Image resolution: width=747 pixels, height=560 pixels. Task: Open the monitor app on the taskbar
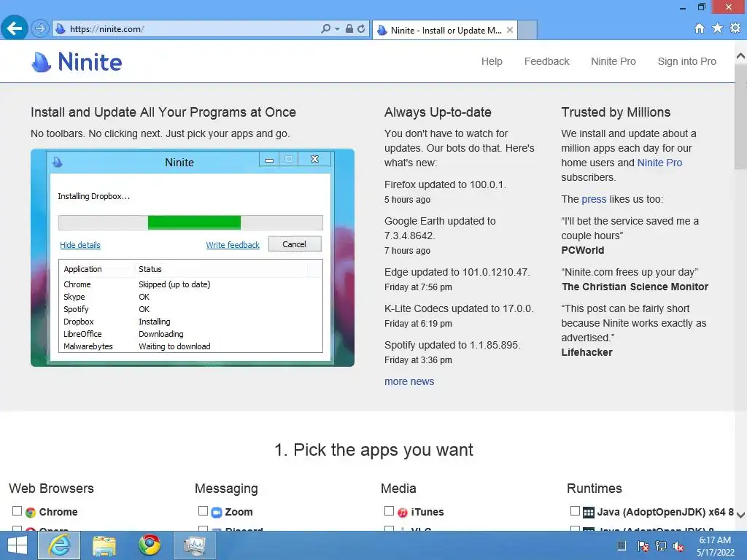194,545
